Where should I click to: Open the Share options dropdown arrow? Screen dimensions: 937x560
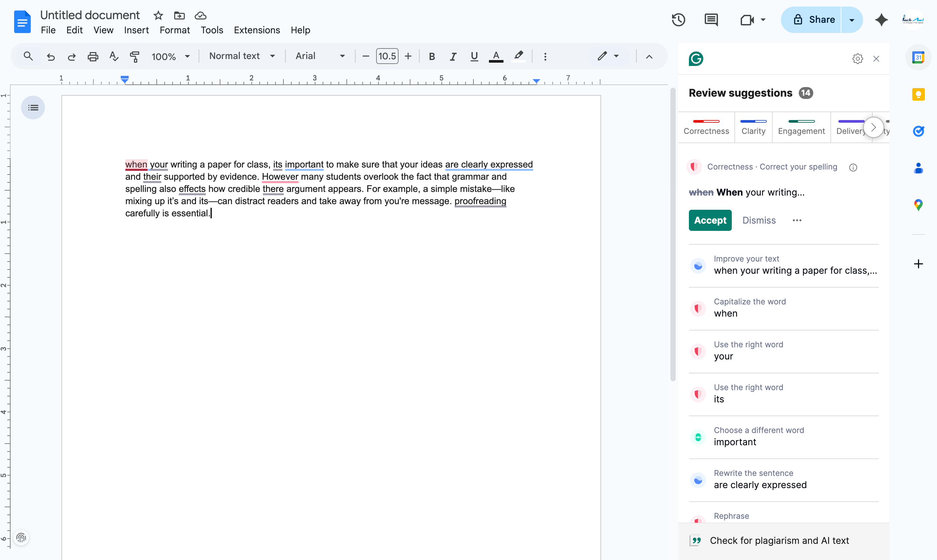point(852,19)
